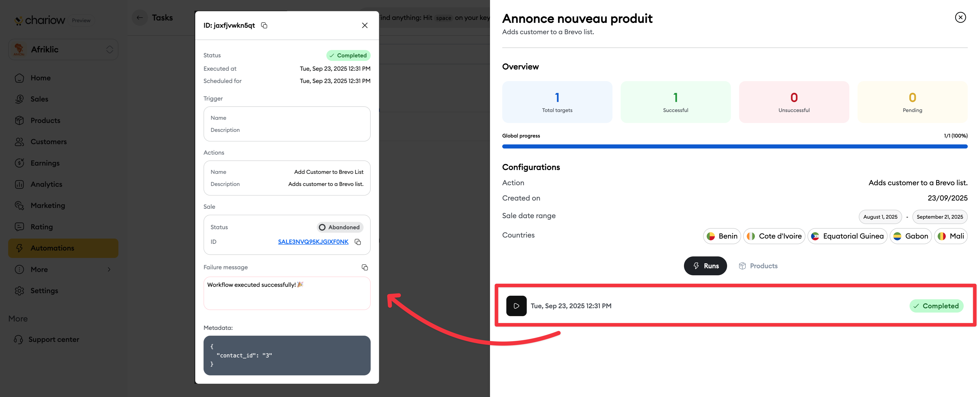Click the August 1, 2025 date chip
This screenshot has height=397, width=980.
pyautogui.click(x=880, y=217)
